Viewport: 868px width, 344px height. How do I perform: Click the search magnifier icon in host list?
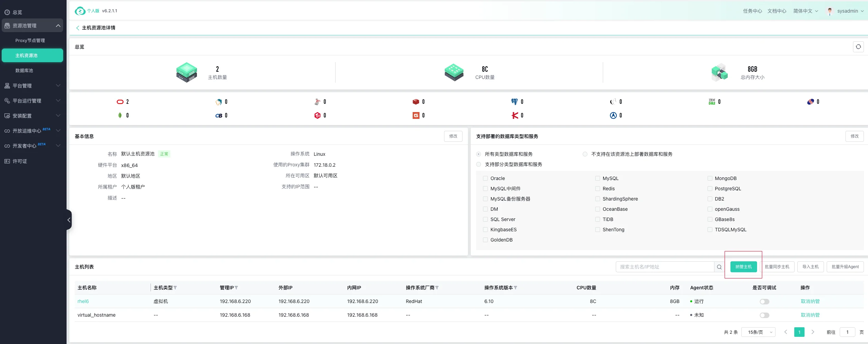point(719,267)
